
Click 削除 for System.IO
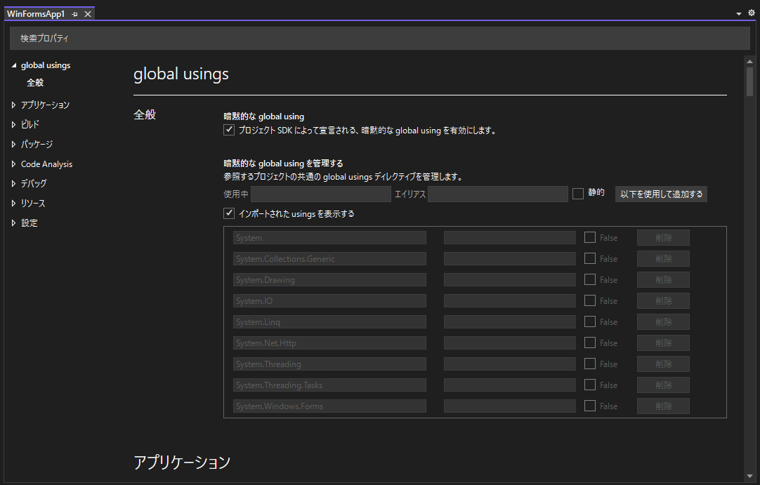pos(664,301)
